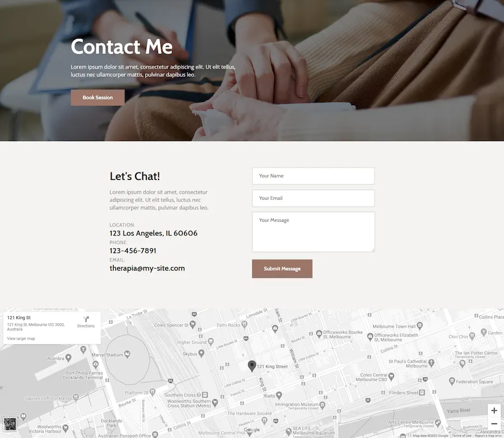Image resolution: width=504 pixels, height=438 pixels.
Task: Click the Coles Spencer St marker
Action: 193,324
